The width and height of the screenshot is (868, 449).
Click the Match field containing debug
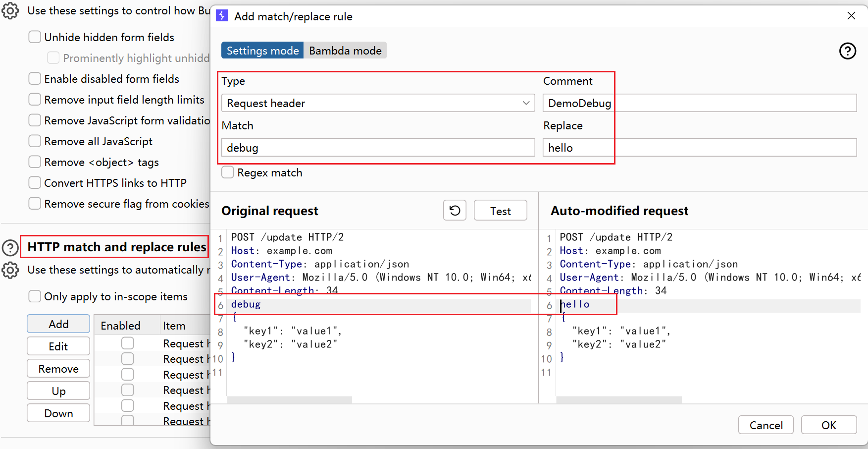378,148
